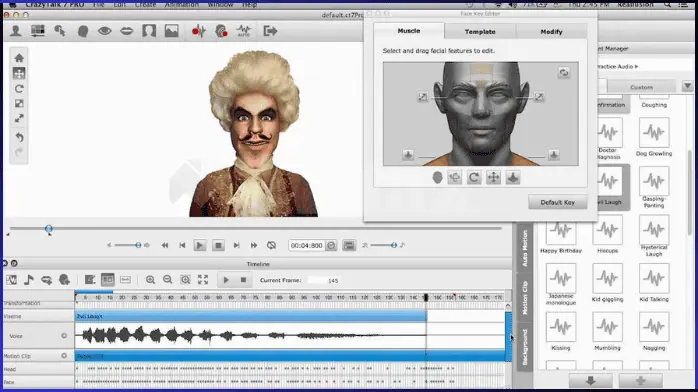Image resolution: width=698 pixels, height=392 pixels.
Task: Toggle the loop playback button
Action: tap(272, 245)
